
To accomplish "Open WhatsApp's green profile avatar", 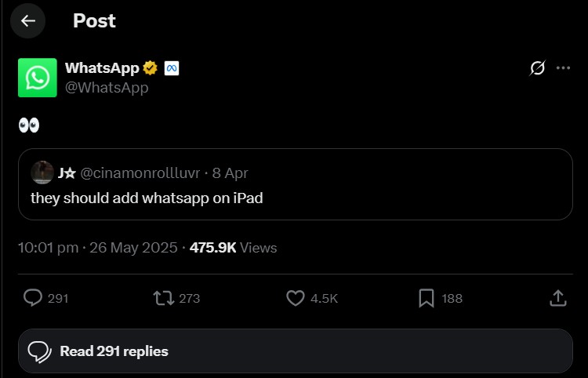I will point(38,78).
